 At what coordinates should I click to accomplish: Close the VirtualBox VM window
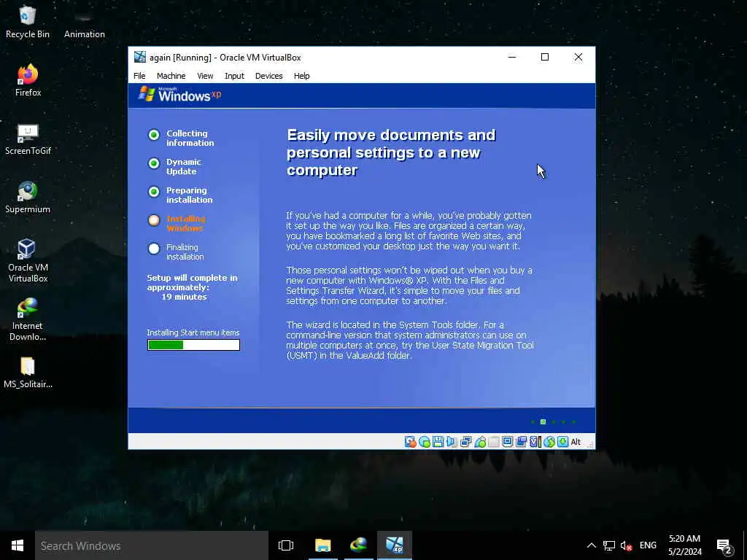click(x=578, y=57)
